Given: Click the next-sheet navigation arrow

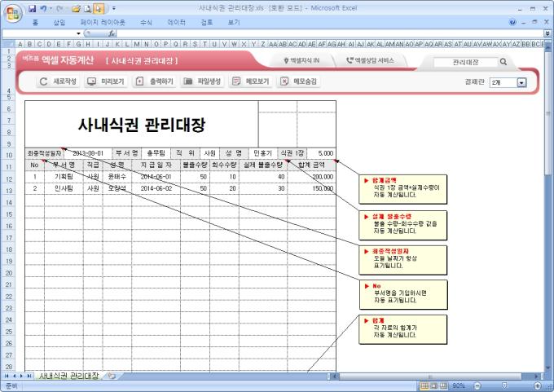Looking at the screenshot, I should [x=21, y=376].
